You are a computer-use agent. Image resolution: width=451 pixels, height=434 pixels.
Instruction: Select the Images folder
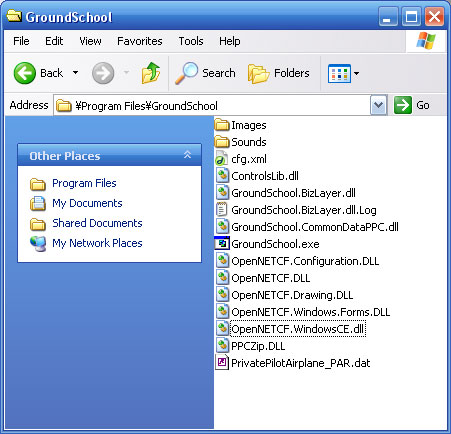(x=241, y=125)
